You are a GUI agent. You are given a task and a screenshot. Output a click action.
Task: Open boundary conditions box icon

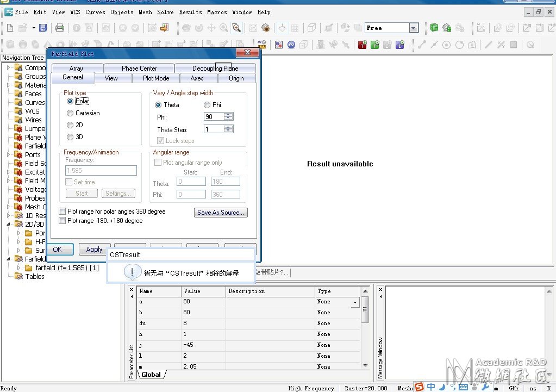[x=303, y=45]
